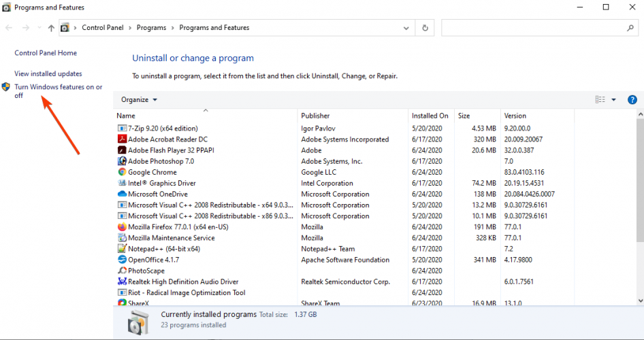Click the OpenOffice 4.1.7 icon

(x=122, y=260)
